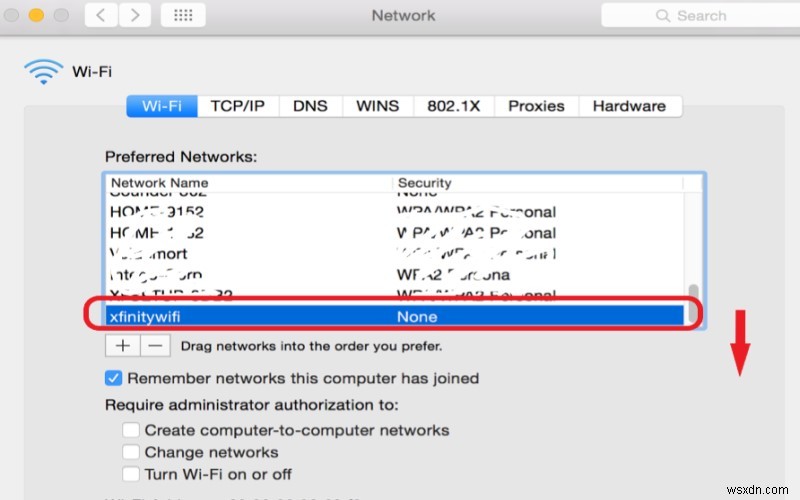Select the xfinitywifi network row
The width and height of the screenshot is (800, 500).
point(394,316)
